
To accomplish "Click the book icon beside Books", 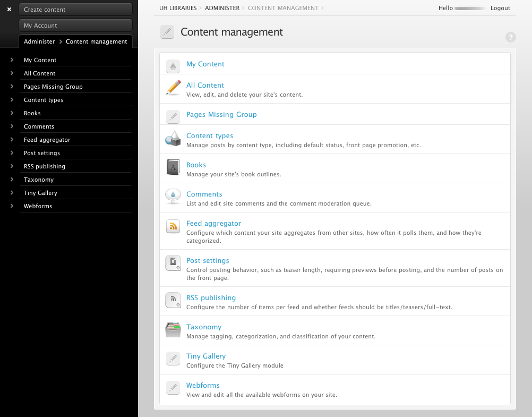I will (173, 167).
